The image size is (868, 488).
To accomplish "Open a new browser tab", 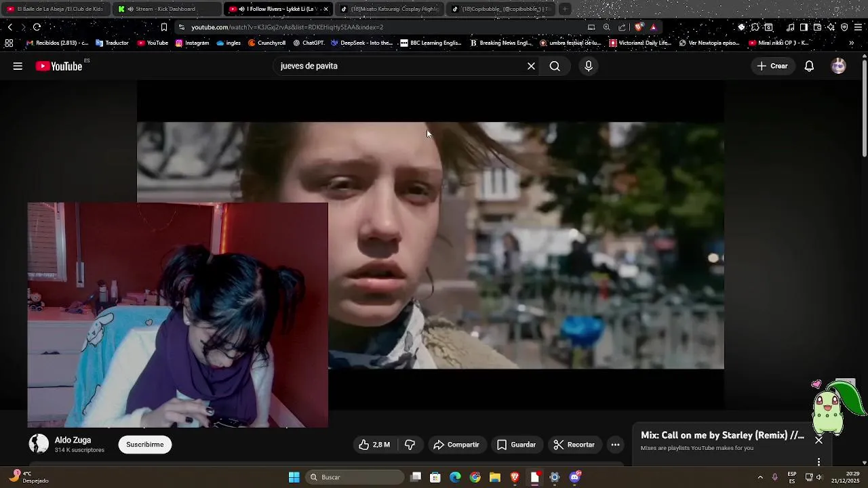I will click(564, 9).
